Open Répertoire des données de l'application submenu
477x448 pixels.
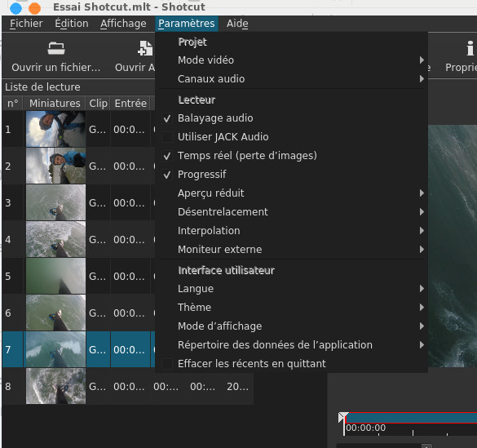(291, 345)
